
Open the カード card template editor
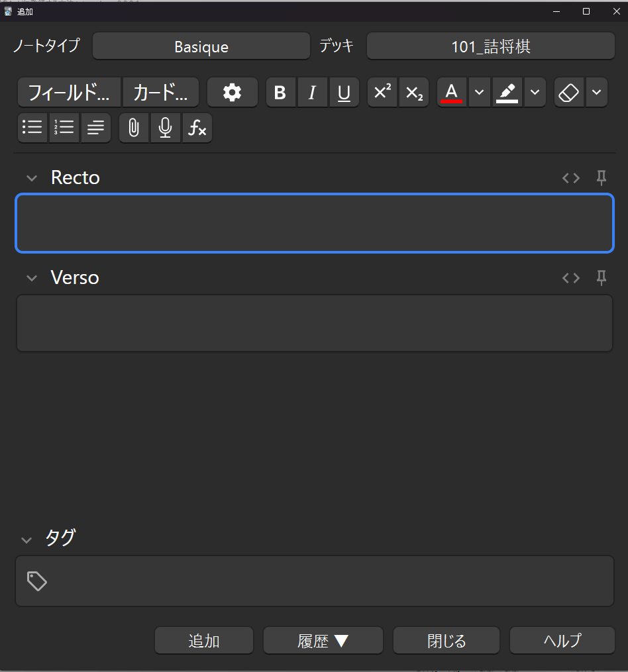click(160, 93)
